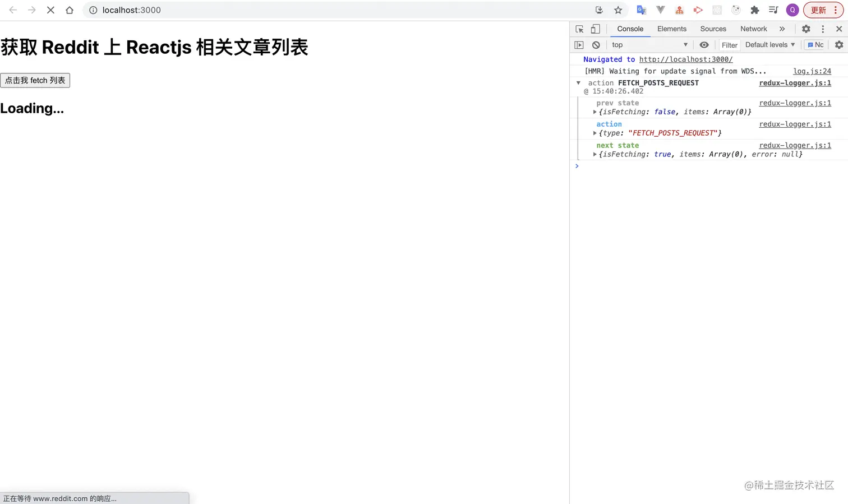Click the Loading... text
848x504 pixels.
click(32, 109)
